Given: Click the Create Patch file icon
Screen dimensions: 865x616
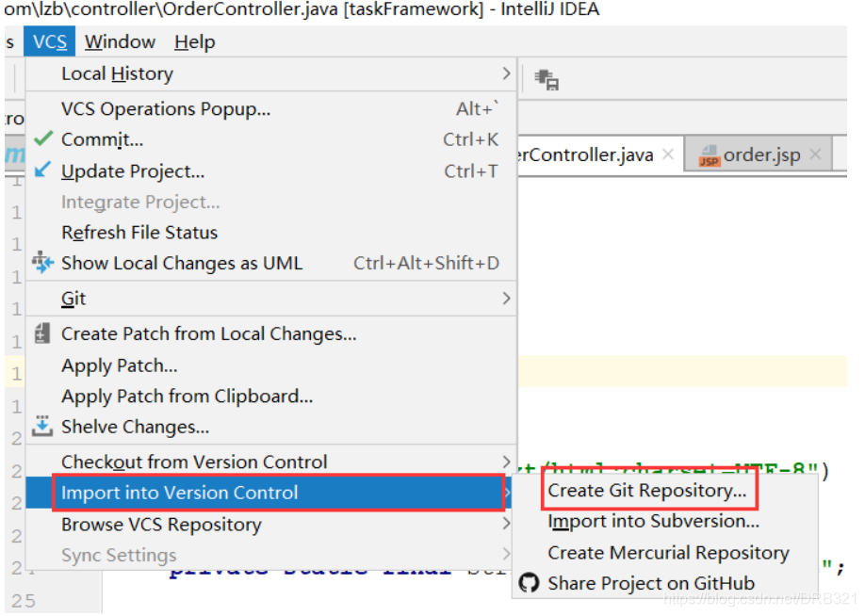Looking at the screenshot, I should click(x=41, y=333).
